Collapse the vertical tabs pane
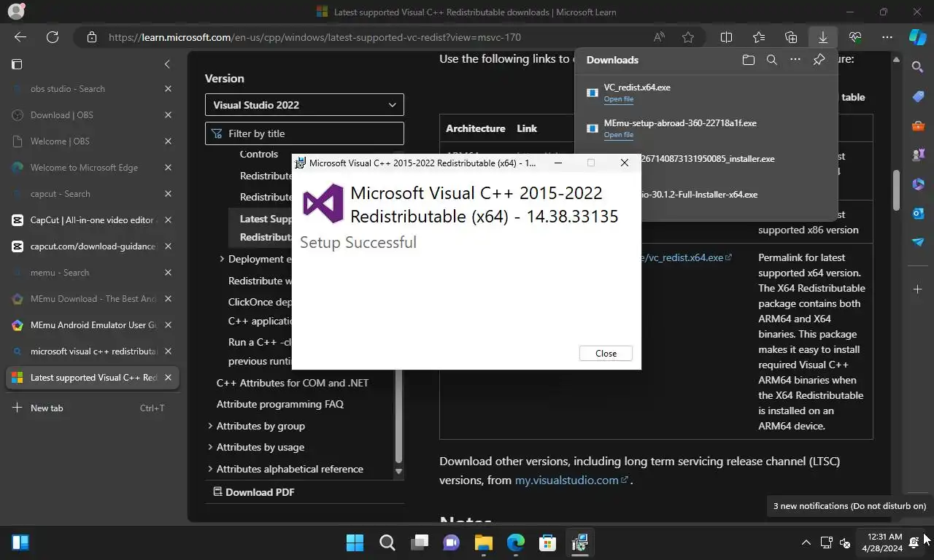 point(167,64)
